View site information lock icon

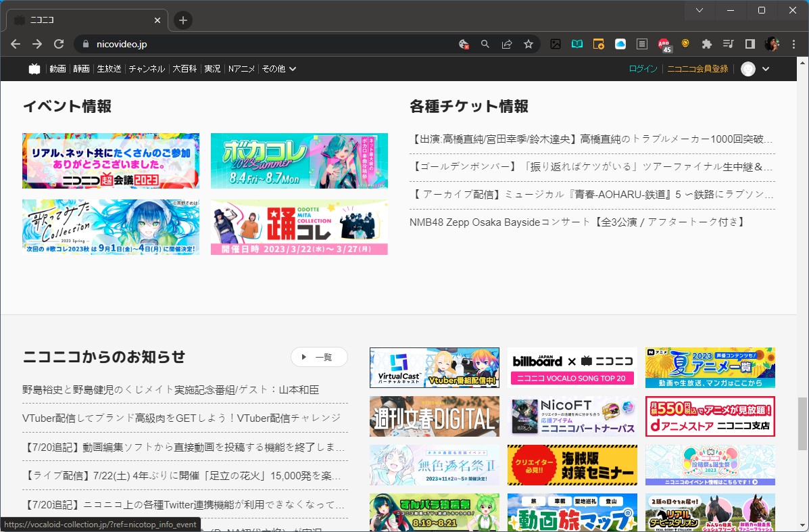point(86,45)
